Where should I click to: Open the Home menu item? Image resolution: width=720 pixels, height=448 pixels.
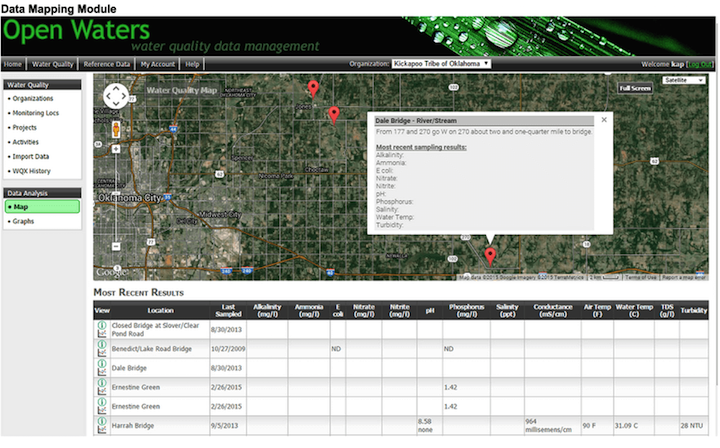coord(13,64)
